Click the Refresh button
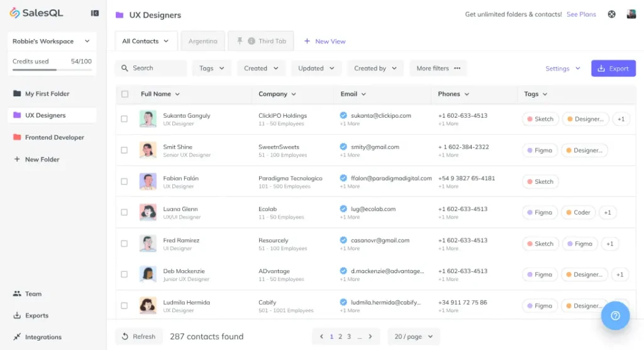The height and width of the screenshot is (350, 644). [x=139, y=336]
